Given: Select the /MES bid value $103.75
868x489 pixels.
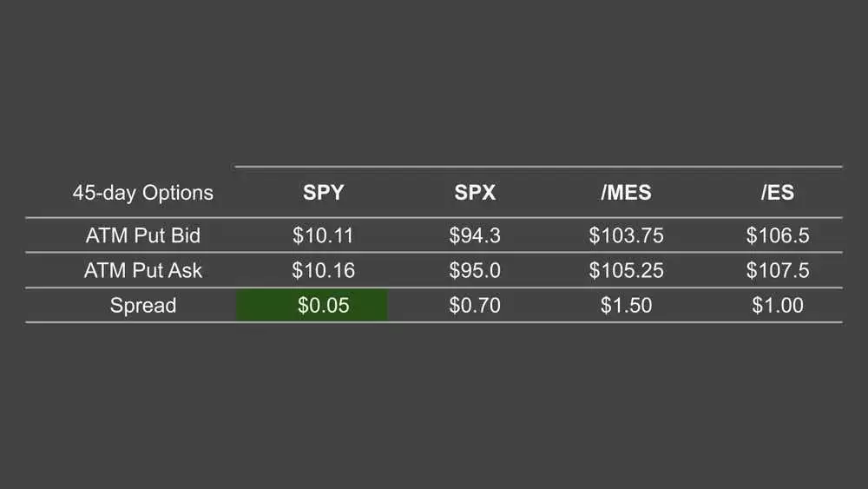Looking at the screenshot, I should [626, 235].
